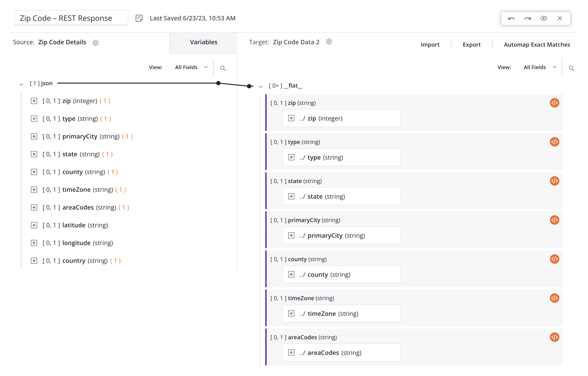Click the longitude source field icon
Image resolution: width=588 pixels, height=376 pixels.
[x=34, y=243]
